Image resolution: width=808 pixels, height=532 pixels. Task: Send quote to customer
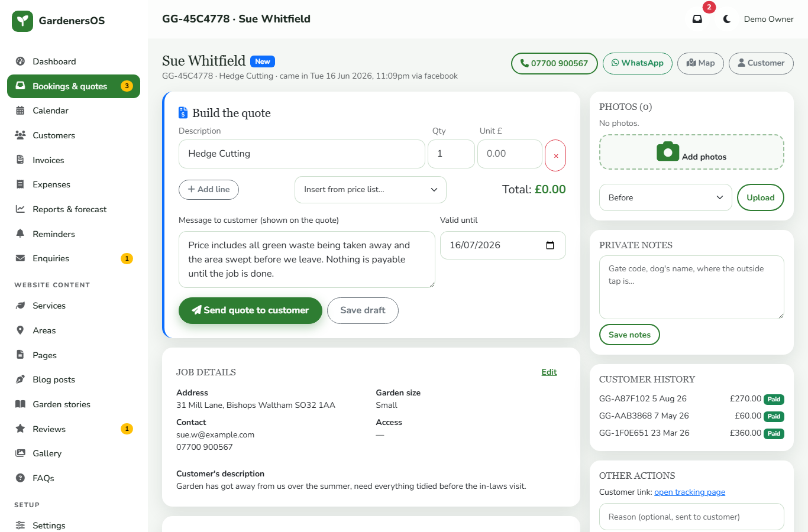pos(250,310)
